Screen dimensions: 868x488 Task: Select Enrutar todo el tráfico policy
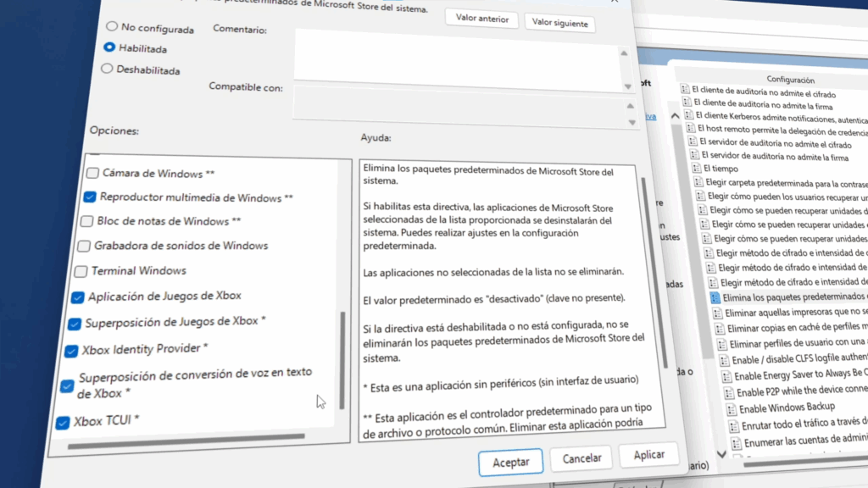click(804, 424)
